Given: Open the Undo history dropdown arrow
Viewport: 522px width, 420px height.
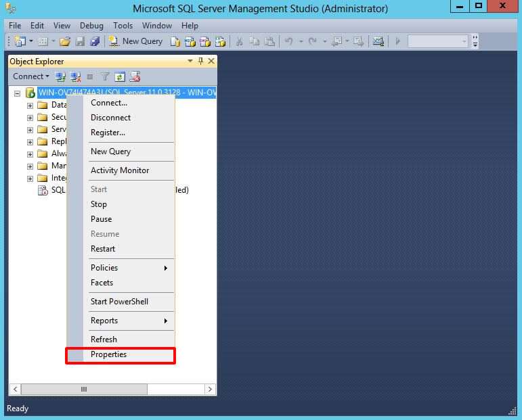Looking at the screenshot, I should pos(301,41).
